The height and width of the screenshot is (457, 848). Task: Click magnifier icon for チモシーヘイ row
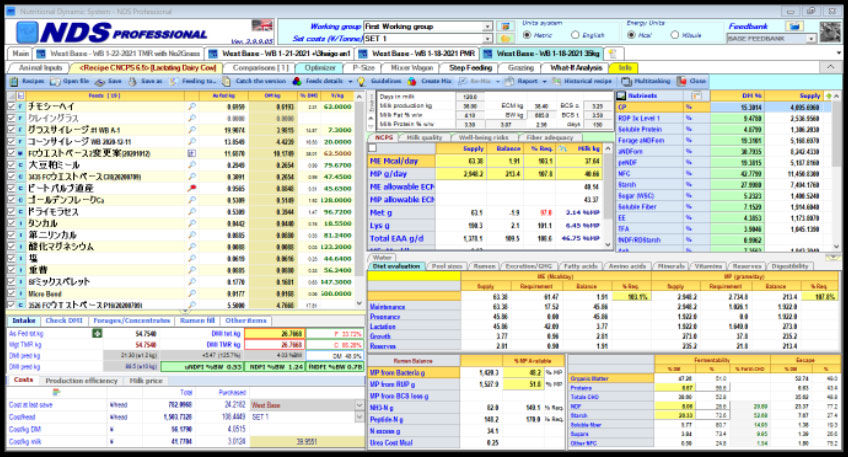pos(192,107)
